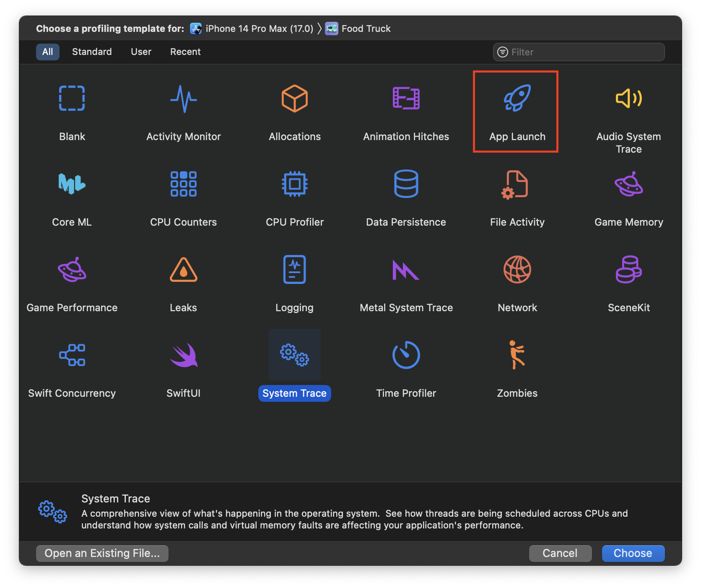Pick the Zombies template icon
The height and width of the screenshot is (588, 701).
click(x=517, y=355)
